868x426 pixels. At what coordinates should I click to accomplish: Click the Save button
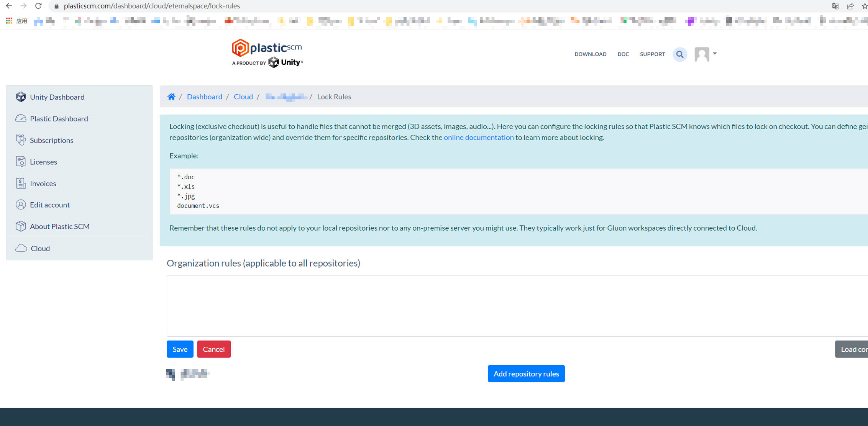pyautogui.click(x=180, y=349)
